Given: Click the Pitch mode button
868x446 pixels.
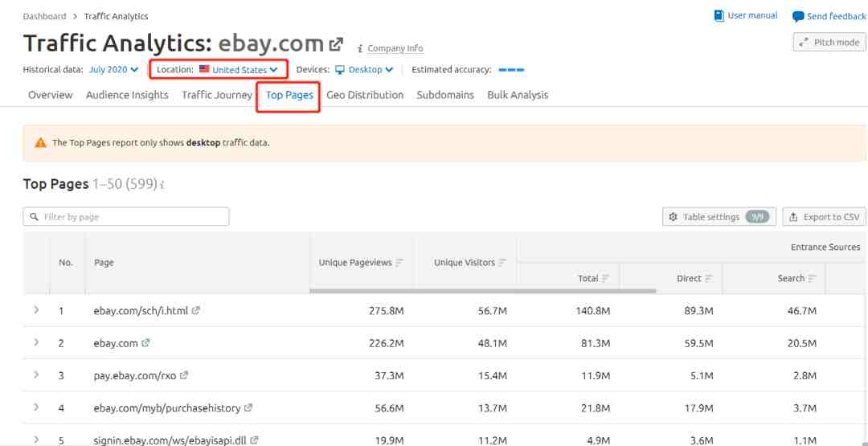Looking at the screenshot, I should click(x=829, y=42).
